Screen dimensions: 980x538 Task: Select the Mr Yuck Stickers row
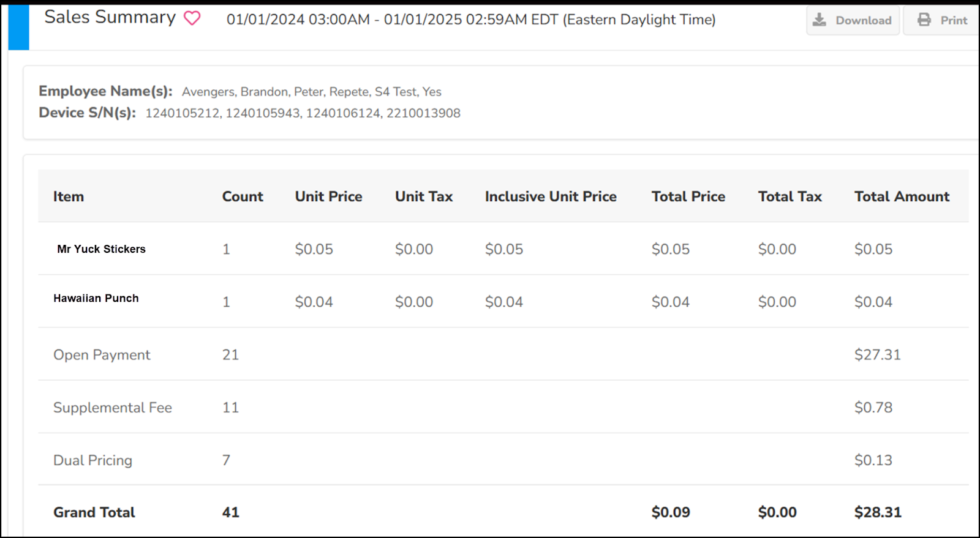tap(101, 249)
